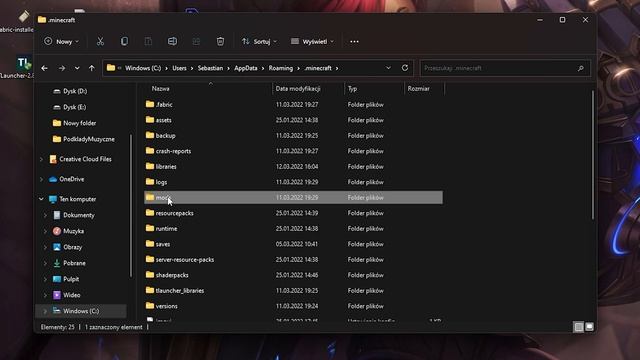The height and width of the screenshot is (360, 640).
Task: Open the Sortuj sort dropdown
Action: [x=259, y=41]
